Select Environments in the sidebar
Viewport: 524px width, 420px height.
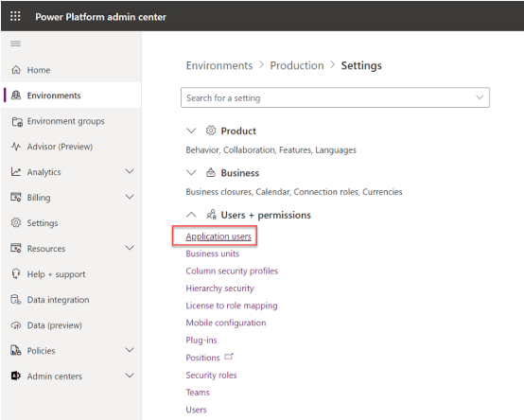pyautogui.click(x=71, y=96)
